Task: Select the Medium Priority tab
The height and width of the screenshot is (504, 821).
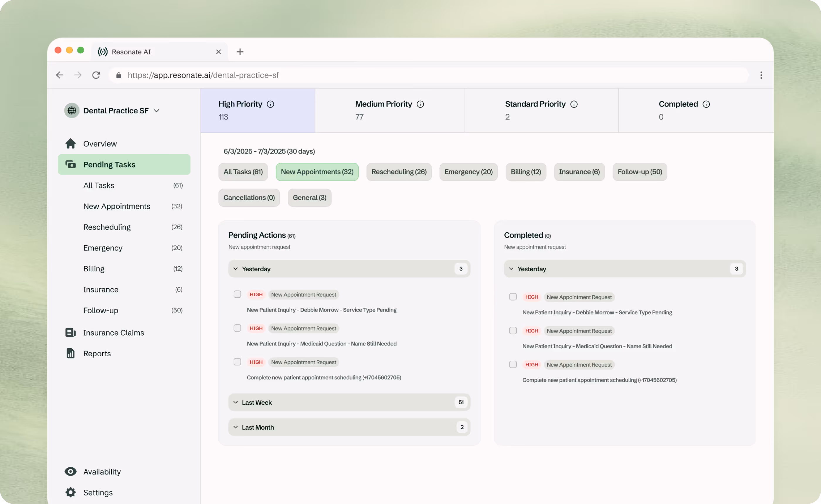Action: coord(390,110)
